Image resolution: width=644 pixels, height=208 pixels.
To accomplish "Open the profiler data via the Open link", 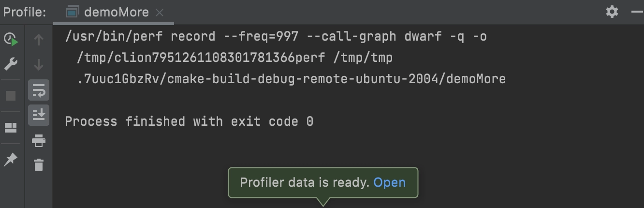I will coord(390,182).
